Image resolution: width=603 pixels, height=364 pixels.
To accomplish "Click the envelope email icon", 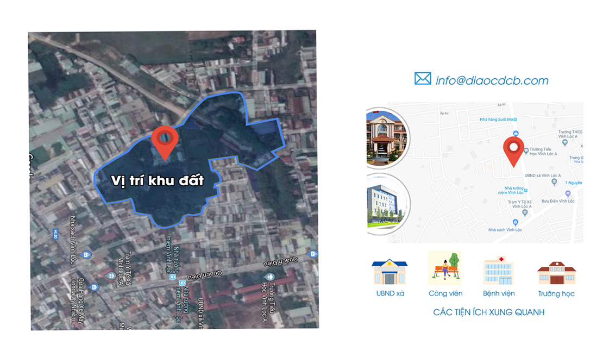I will [423, 79].
